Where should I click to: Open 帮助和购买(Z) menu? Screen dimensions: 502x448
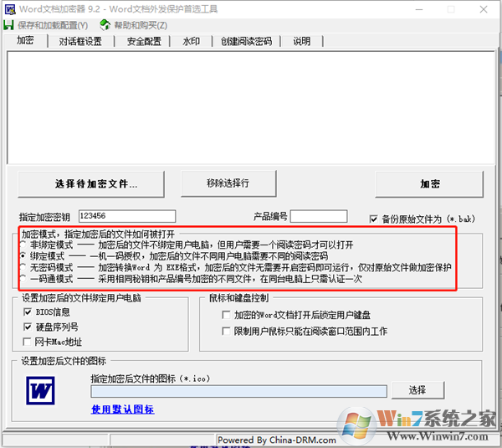coord(141,25)
